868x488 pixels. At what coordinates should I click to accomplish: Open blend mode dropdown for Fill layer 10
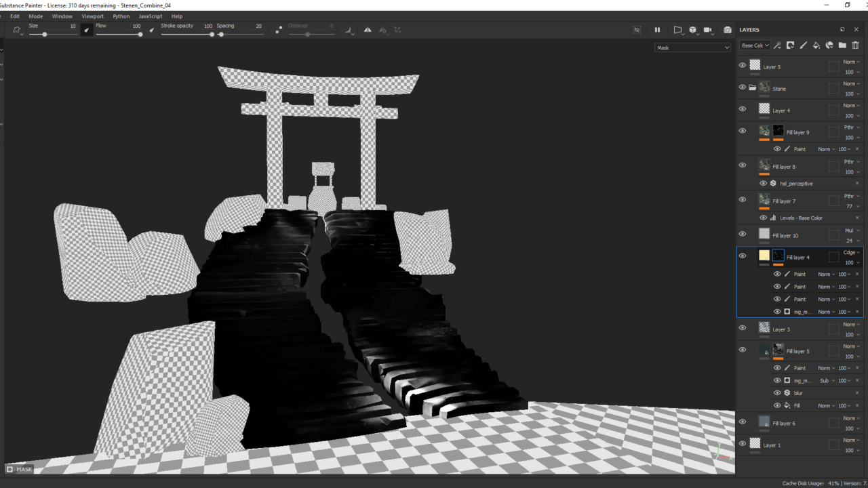(x=851, y=230)
